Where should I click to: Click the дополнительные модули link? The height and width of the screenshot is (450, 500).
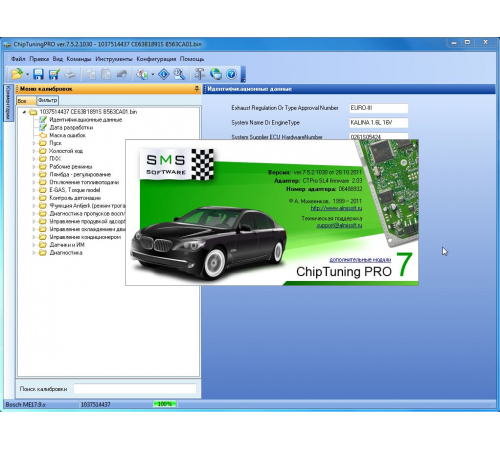click(360, 260)
